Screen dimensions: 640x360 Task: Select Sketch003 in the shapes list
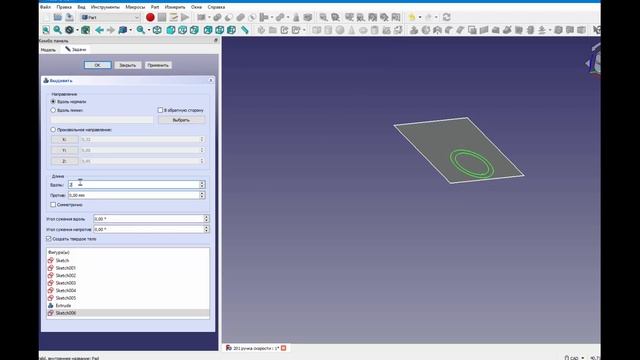click(128, 283)
